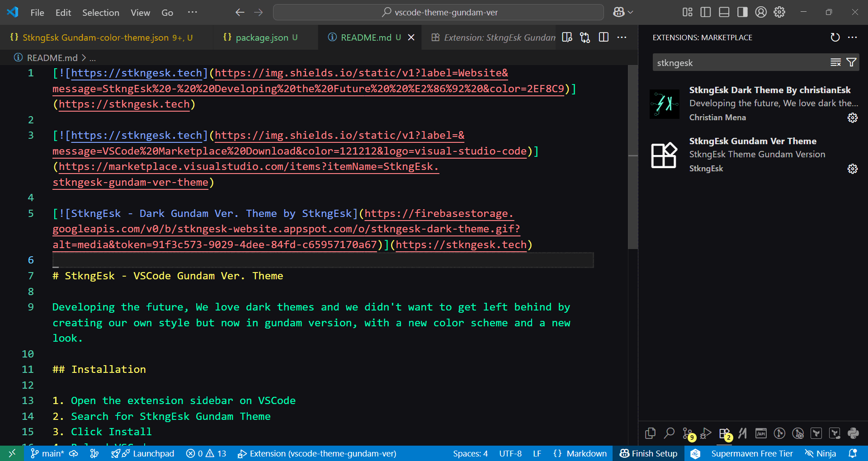Filter extensions with funnel icon
Screen dimensions: 868x461
coord(851,62)
